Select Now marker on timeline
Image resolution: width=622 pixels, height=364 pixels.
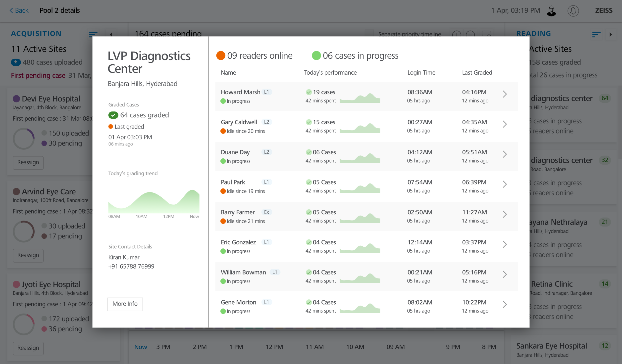(x=141, y=347)
